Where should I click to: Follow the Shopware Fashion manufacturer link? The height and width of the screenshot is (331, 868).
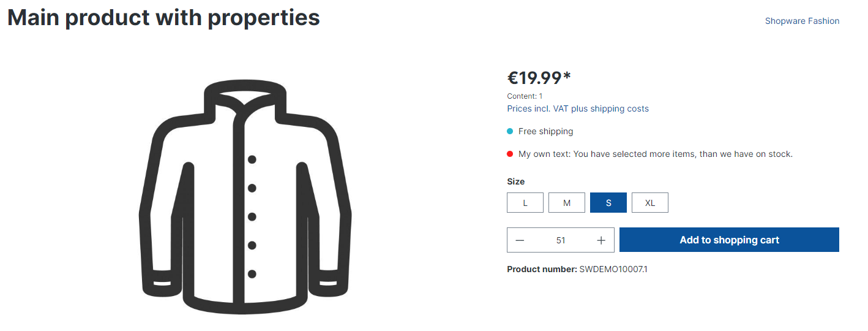(802, 21)
